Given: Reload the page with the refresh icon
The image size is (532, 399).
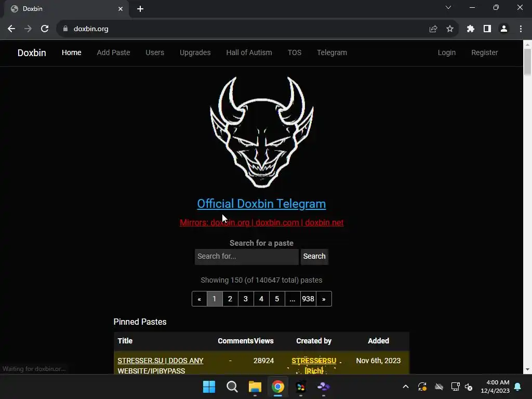Looking at the screenshot, I should 45,29.
